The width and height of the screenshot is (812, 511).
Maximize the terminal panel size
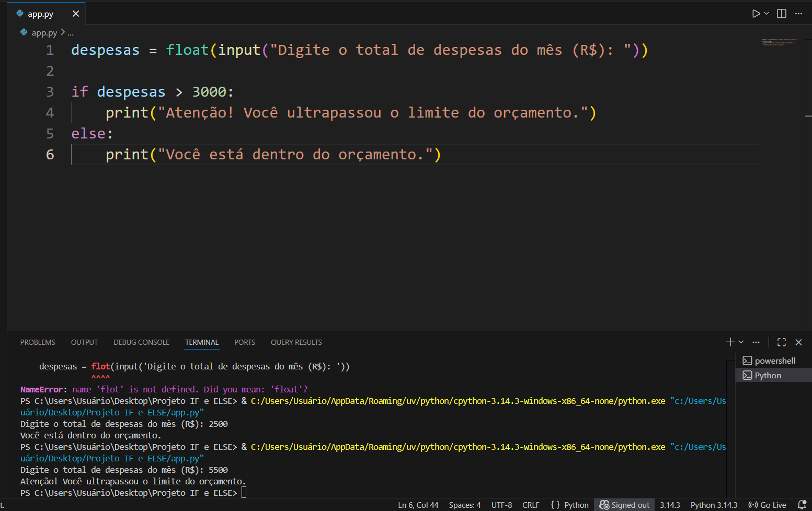tap(782, 342)
